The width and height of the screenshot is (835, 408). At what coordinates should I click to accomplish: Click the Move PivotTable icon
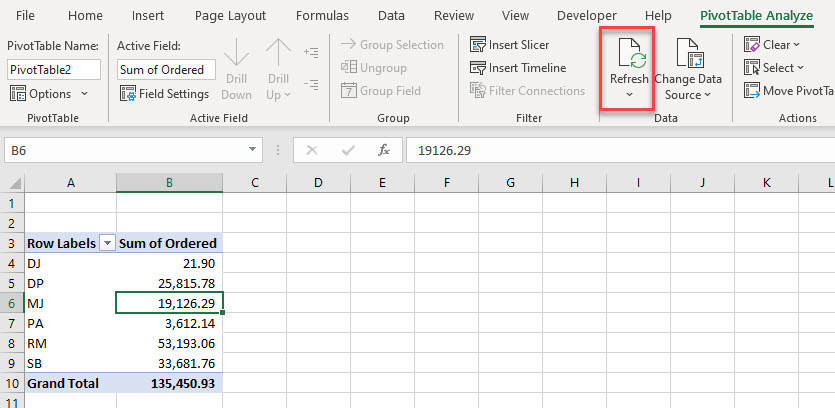tap(752, 91)
